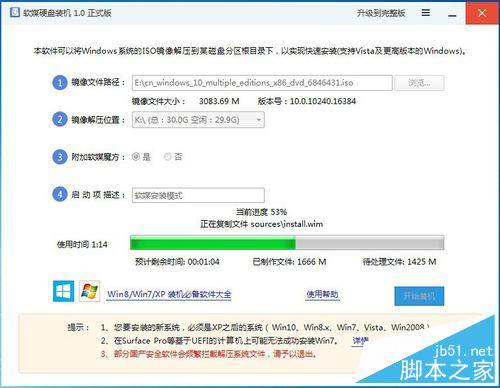
Task: Click the red warning tip number 3
Action: [209, 354]
